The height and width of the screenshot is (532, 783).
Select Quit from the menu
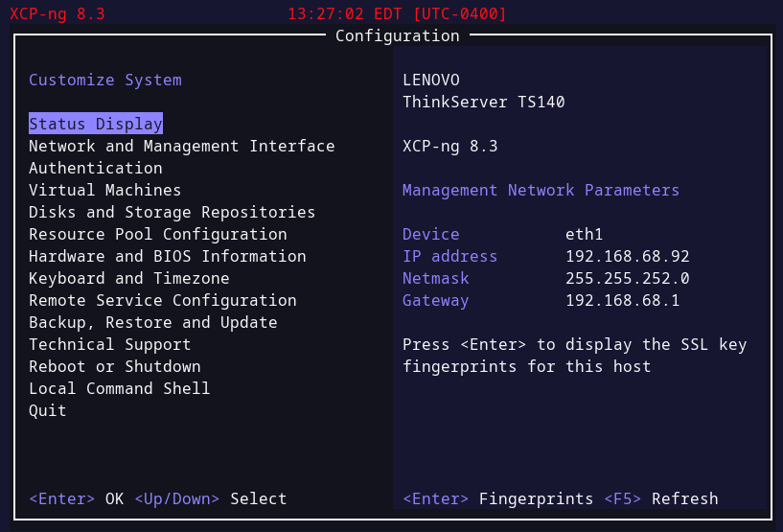(x=47, y=410)
